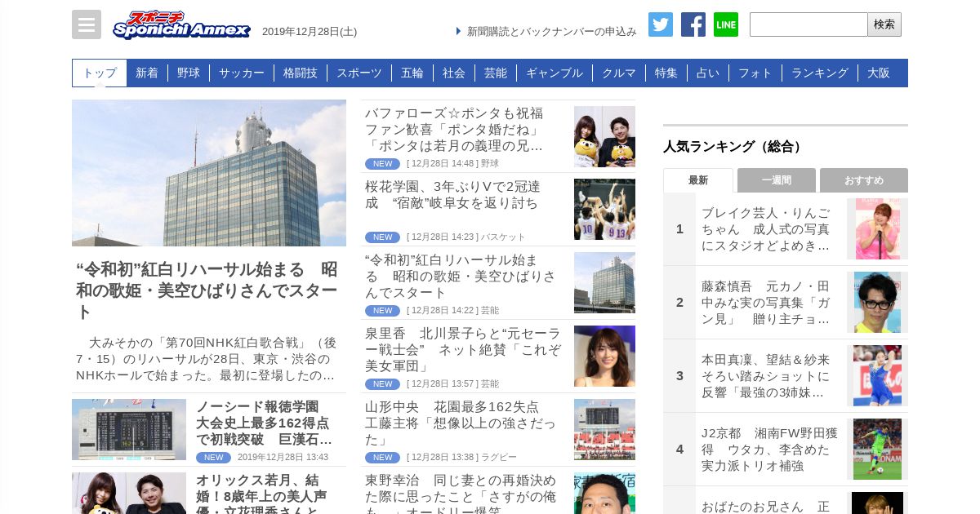The width and height of the screenshot is (980, 514).
Task: Share via the Twitter icon
Action: click(x=661, y=24)
